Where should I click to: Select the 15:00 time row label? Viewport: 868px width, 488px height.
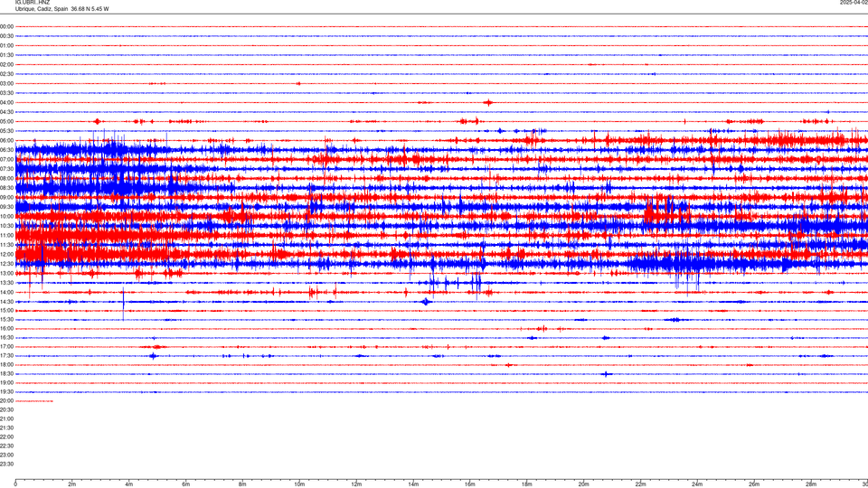coord(6,310)
